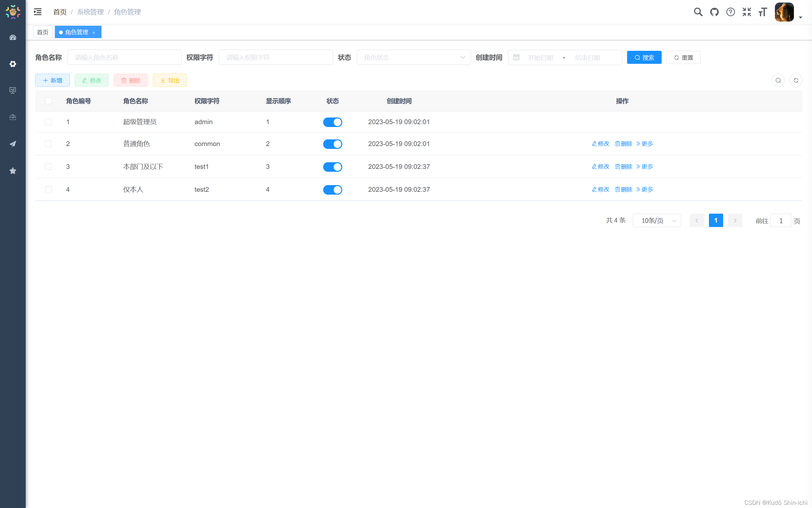This screenshot has width=812, height=508.
Task: Go to 首页 in the breadcrumb
Action: (x=60, y=12)
